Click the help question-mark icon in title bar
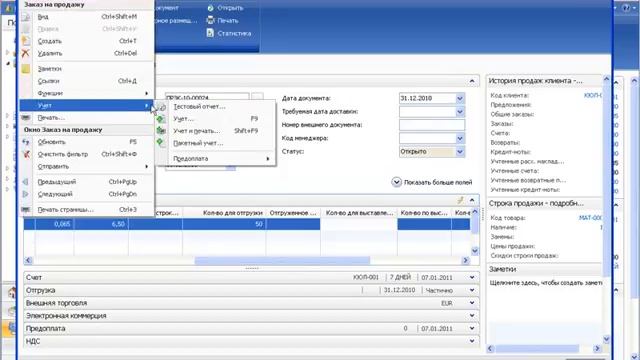 click(x=626, y=8)
